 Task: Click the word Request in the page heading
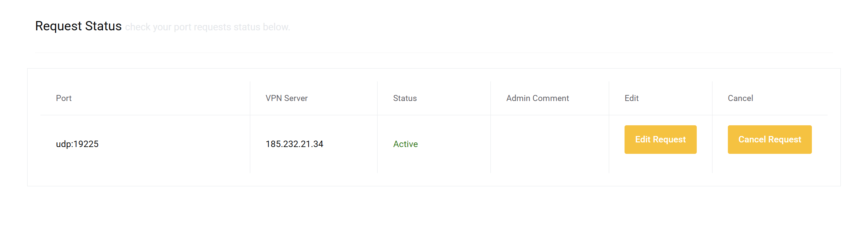59,26
